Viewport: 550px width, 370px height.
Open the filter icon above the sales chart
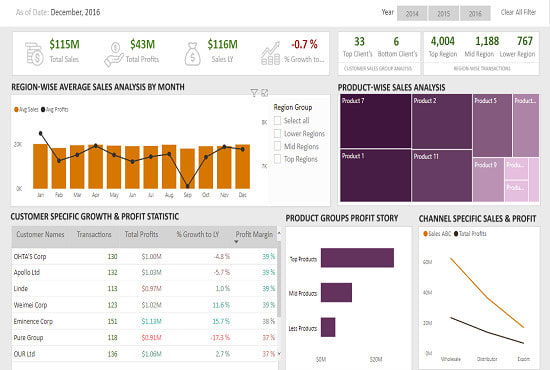pyautogui.click(x=254, y=93)
